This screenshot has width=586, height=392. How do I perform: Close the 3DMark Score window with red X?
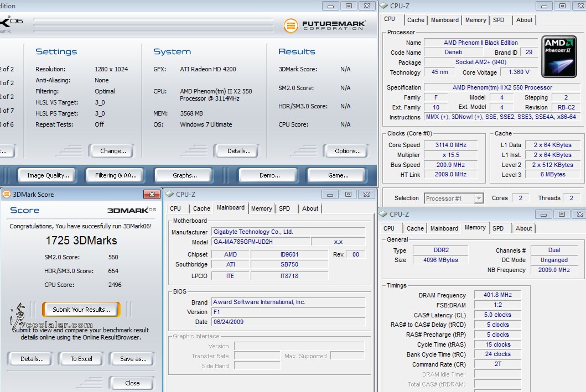152,194
